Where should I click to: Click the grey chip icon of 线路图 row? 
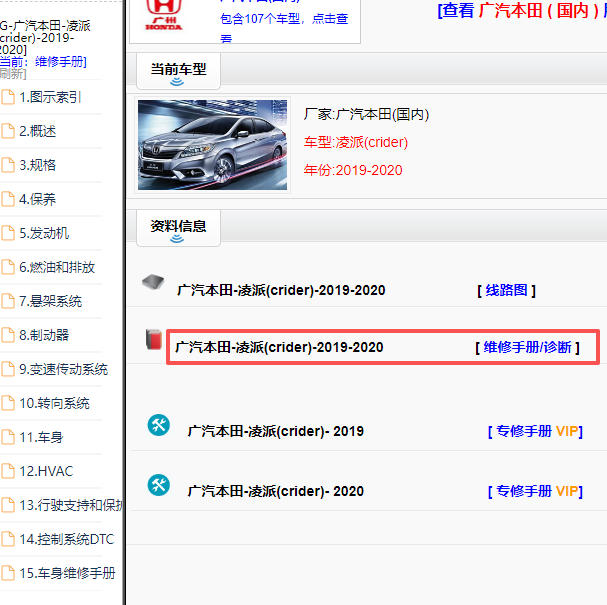click(x=153, y=282)
